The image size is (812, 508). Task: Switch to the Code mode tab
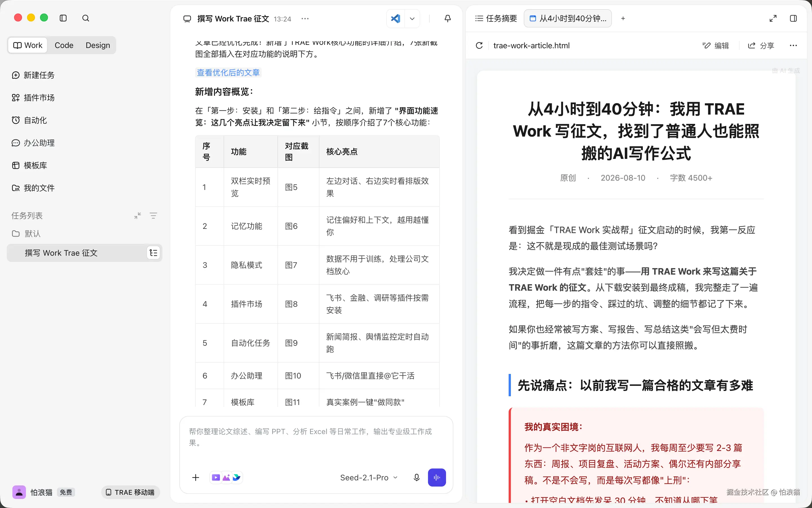click(64, 45)
